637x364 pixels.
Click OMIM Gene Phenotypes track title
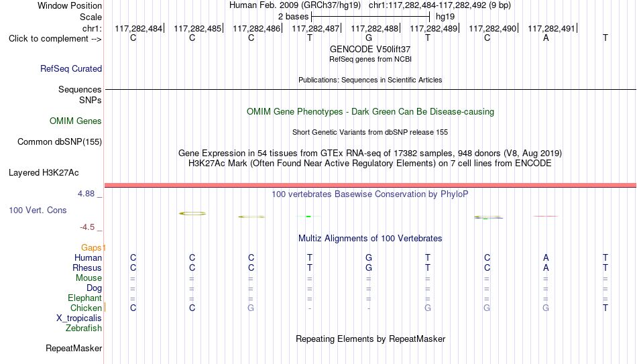(x=370, y=112)
